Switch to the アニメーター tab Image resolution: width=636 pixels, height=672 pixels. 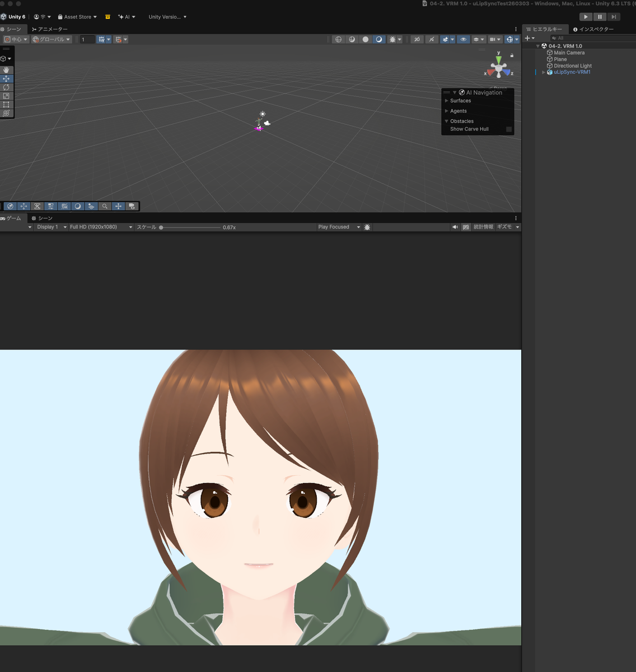[50, 29]
